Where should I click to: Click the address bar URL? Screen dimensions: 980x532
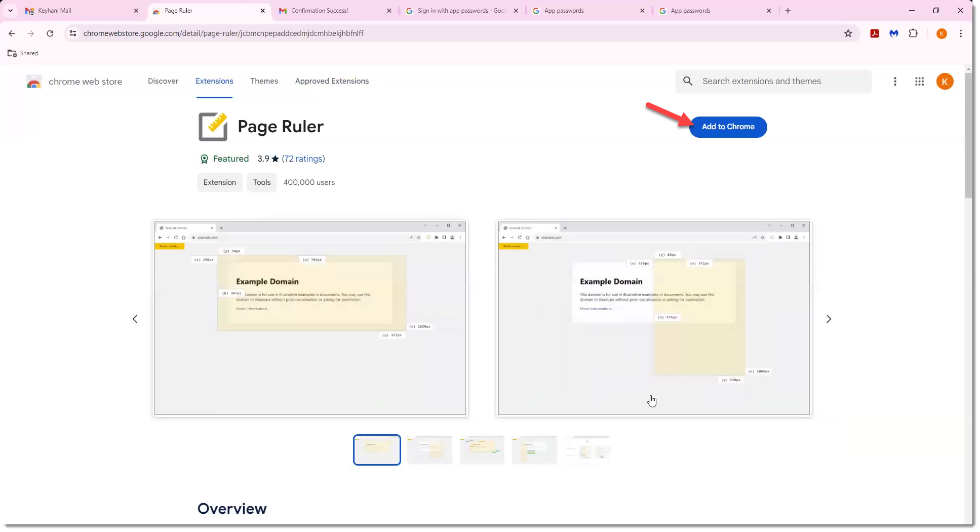pyautogui.click(x=223, y=33)
